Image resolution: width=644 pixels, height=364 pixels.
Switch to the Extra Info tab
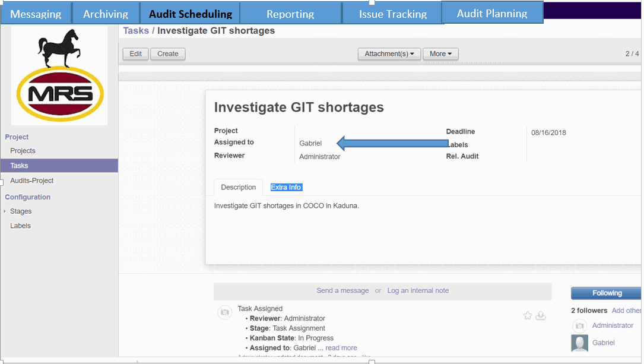pyautogui.click(x=286, y=187)
